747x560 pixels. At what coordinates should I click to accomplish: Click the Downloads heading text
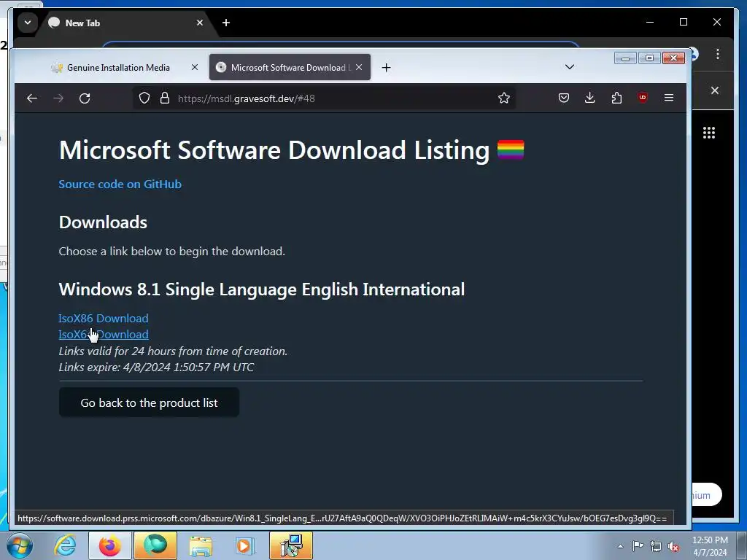pyautogui.click(x=103, y=222)
